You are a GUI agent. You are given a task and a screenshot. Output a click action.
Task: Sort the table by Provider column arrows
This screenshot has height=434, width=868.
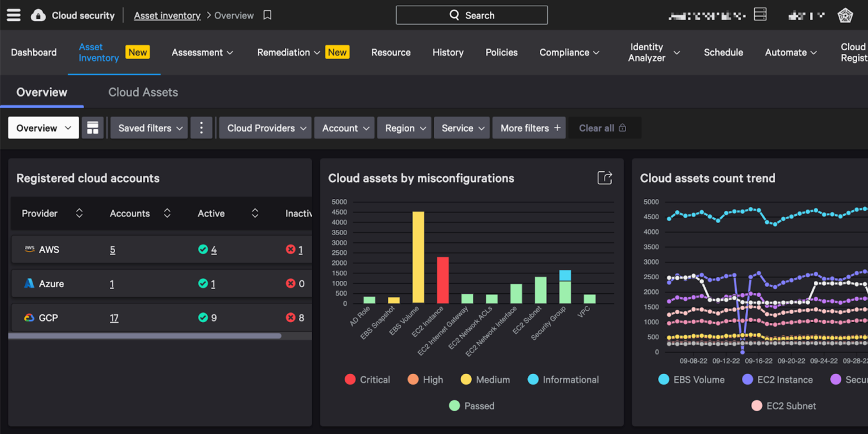pos(79,214)
